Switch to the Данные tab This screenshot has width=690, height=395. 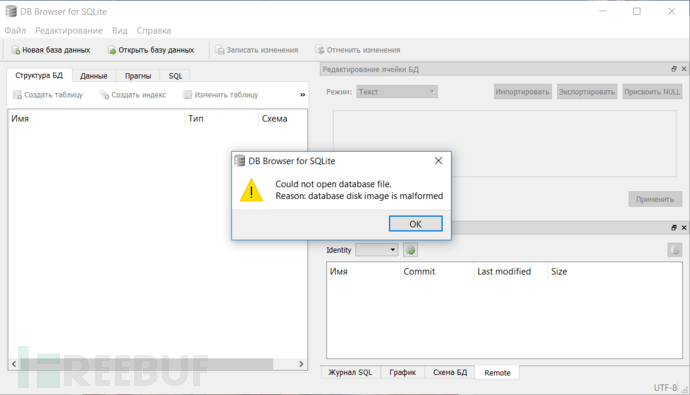tap(94, 76)
